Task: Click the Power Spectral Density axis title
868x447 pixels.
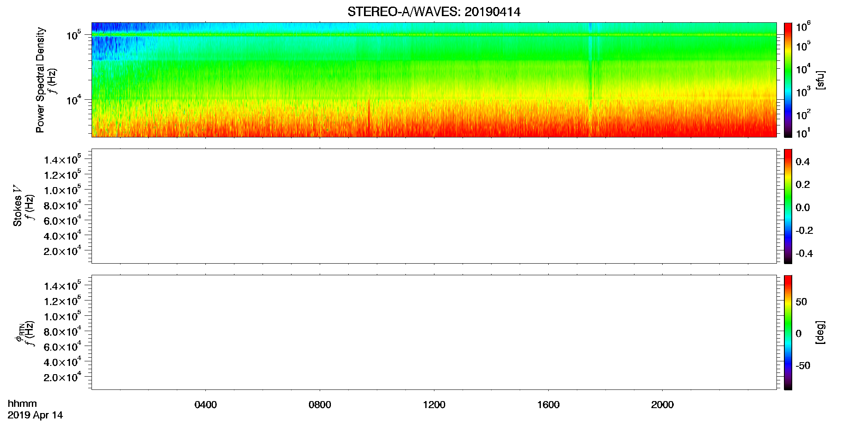Action: click(x=40, y=80)
